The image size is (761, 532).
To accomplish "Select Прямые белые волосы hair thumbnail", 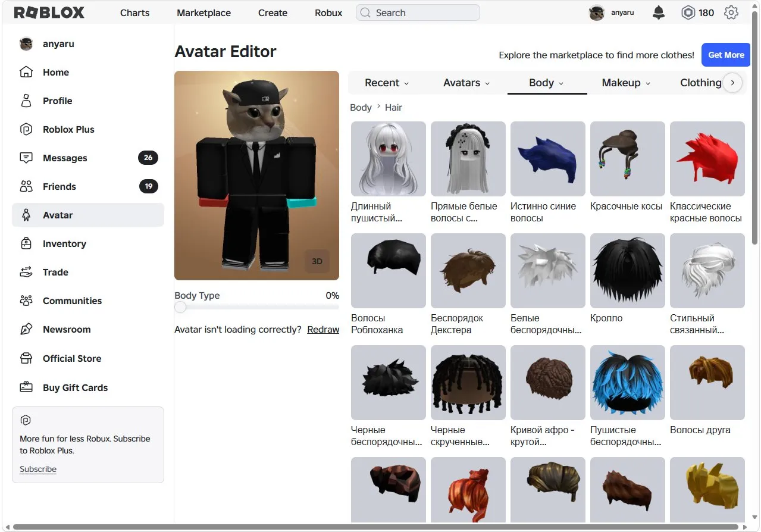I will 468,159.
